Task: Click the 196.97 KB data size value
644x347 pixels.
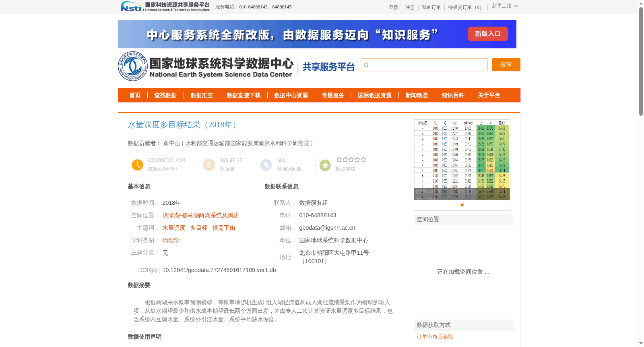Action: [231, 160]
